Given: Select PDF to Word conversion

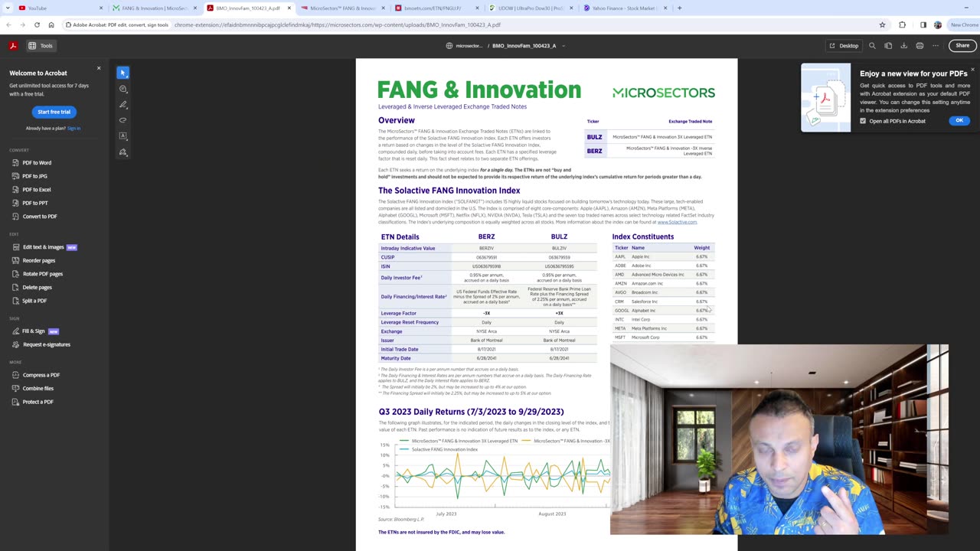Looking at the screenshot, I should pyautogui.click(x=37, y=162).
